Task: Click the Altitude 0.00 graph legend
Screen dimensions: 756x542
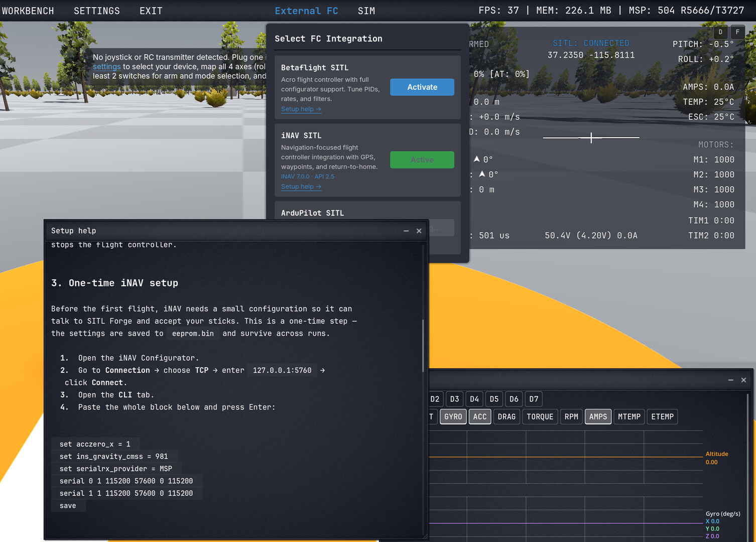Action: (717, 458)
